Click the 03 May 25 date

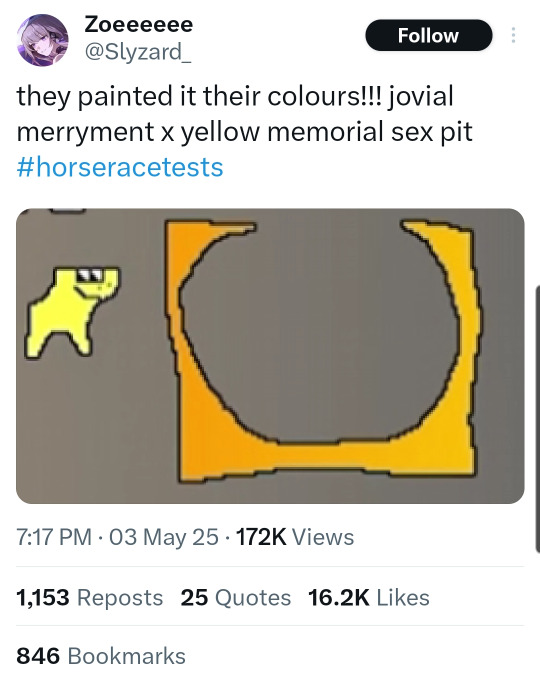point(164,537)
